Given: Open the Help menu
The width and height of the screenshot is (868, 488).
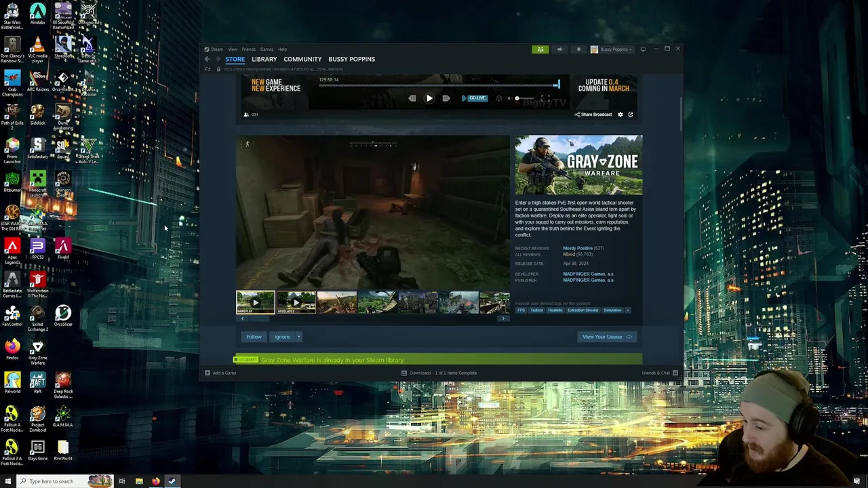Looking at the screenshot, I should point(282,49).
